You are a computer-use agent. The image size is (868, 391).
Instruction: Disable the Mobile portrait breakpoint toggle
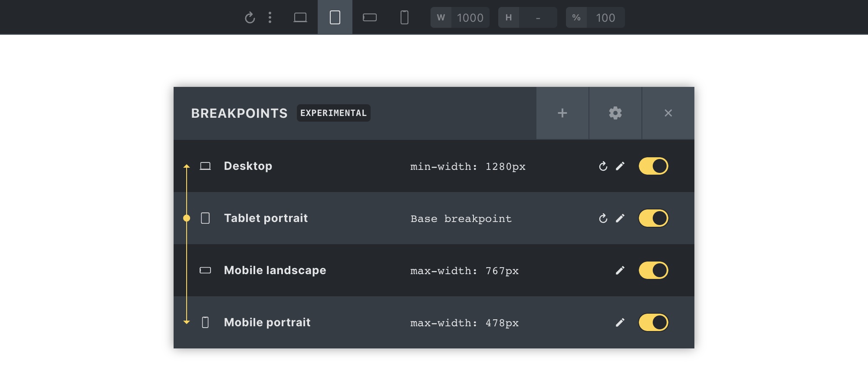pyautogui.click(x=654, y=322)
